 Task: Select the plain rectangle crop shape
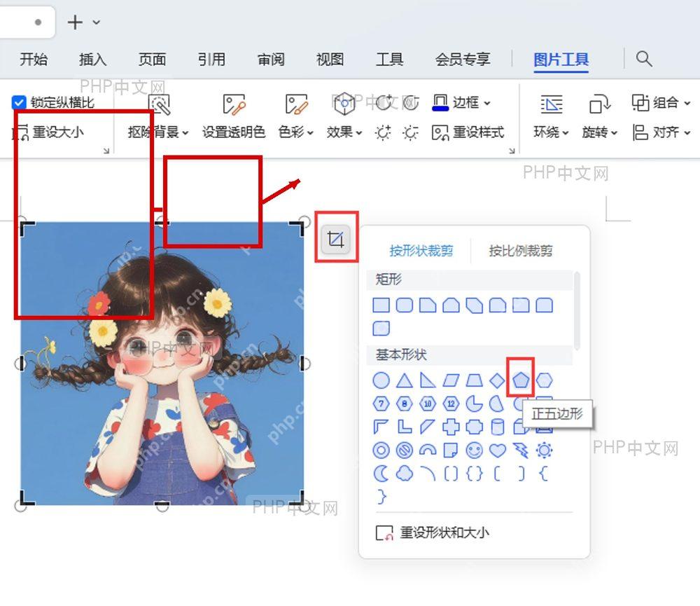(x=381, y=305)
